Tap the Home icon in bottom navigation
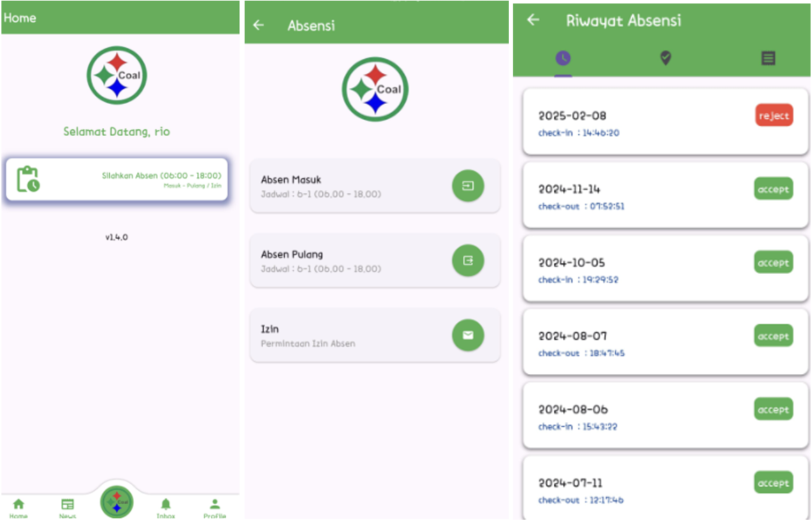 tap(19, 504)
